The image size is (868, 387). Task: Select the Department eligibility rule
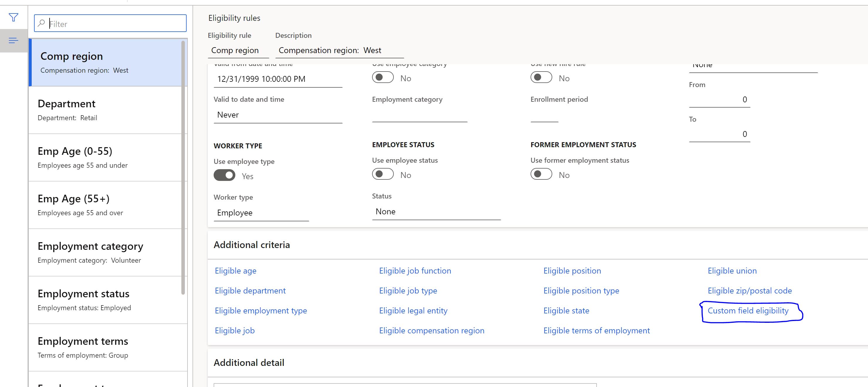point(106,109)
